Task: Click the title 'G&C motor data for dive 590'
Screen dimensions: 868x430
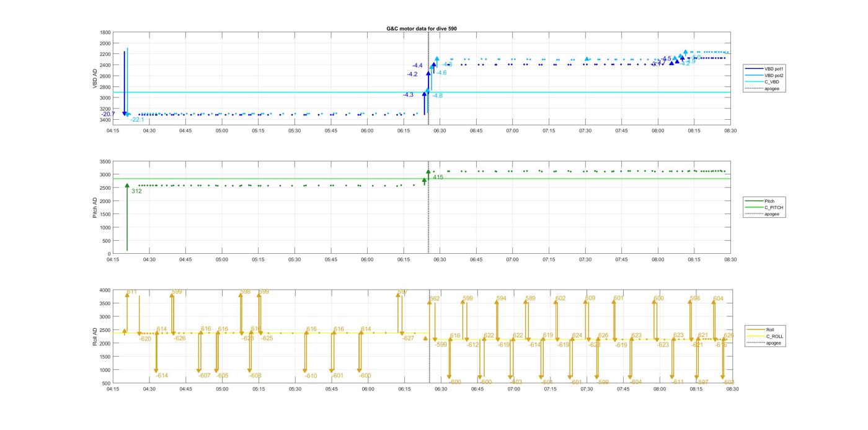Action: click(422, 29)
